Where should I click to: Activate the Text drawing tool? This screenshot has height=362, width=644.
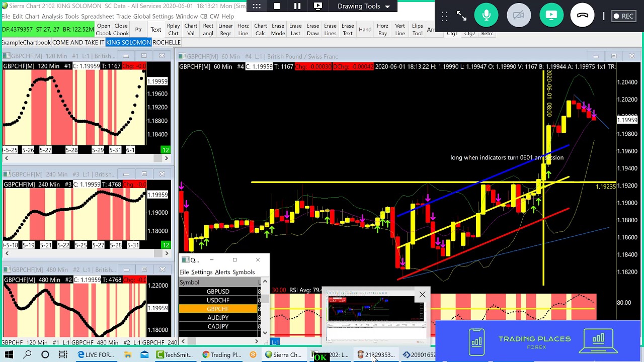156,30
